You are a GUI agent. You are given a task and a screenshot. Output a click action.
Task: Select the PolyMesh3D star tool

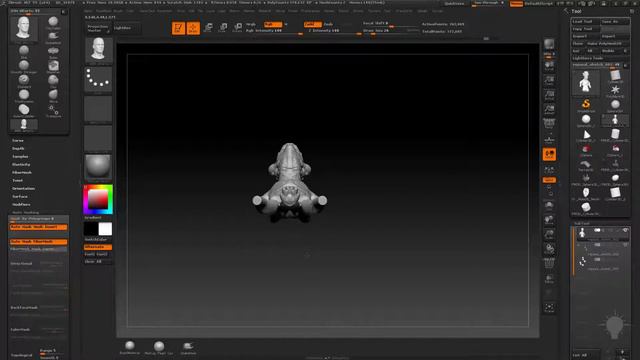point(615,90)
